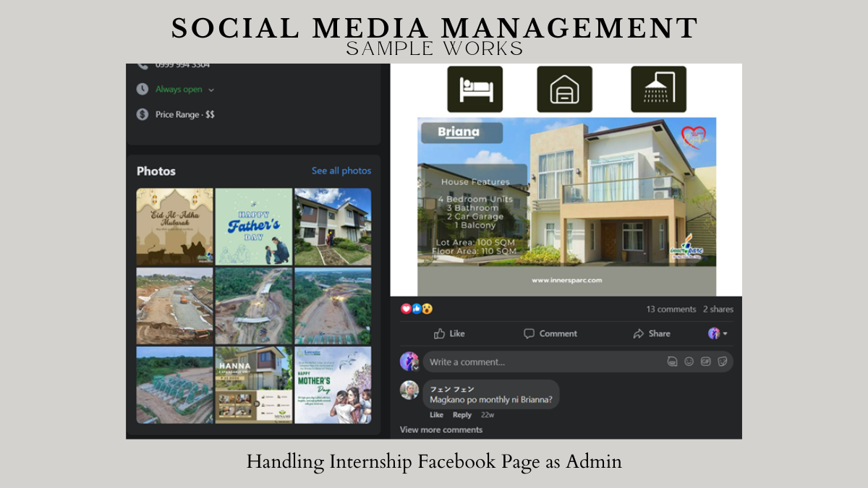Click the shower icon in the post image
The height and width of the screenshot is (488, 868).
click(x=658, y=89)
